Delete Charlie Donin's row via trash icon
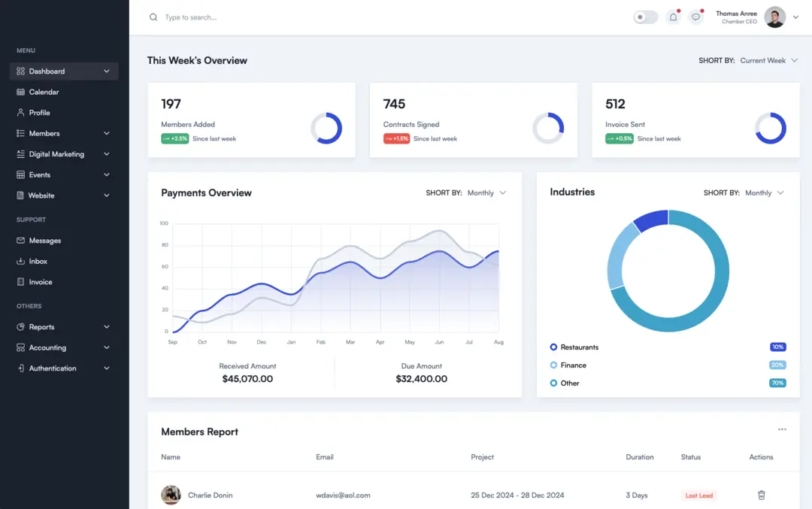Viewport: 812px width, 509px height. click(x=761, y=495)
